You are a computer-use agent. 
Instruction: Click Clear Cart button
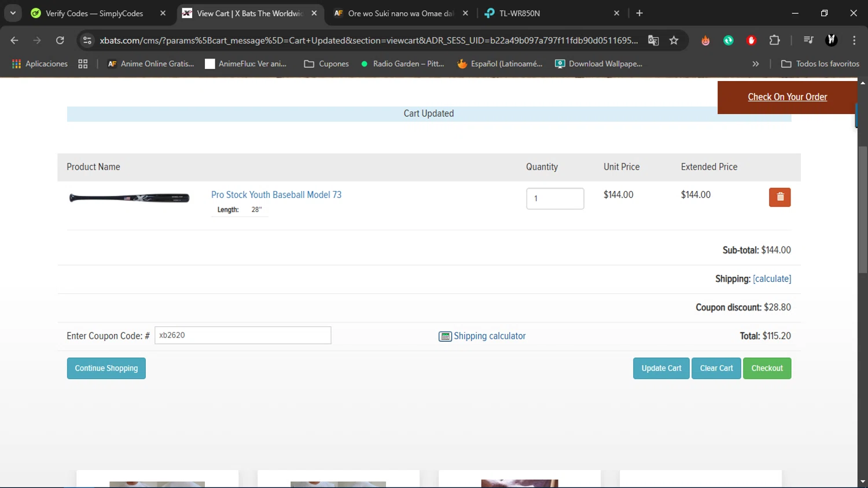716,369
